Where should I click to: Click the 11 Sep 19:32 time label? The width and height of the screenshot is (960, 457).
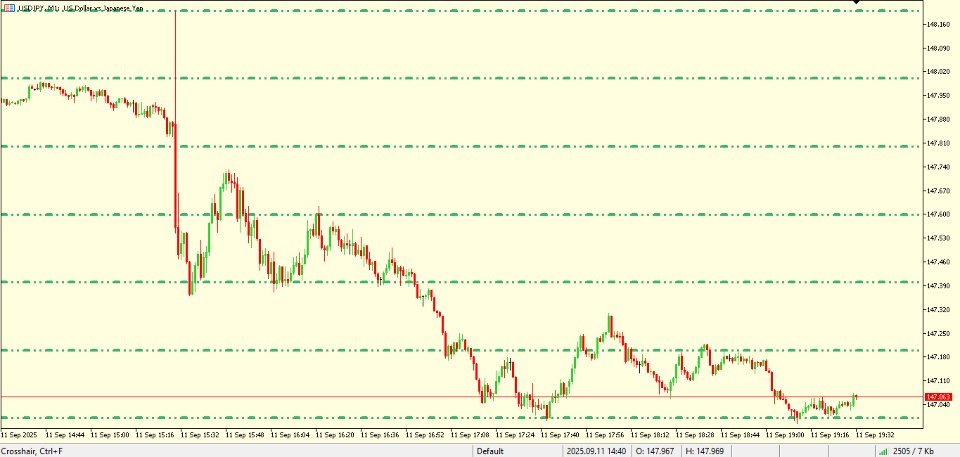pos(875,435)
